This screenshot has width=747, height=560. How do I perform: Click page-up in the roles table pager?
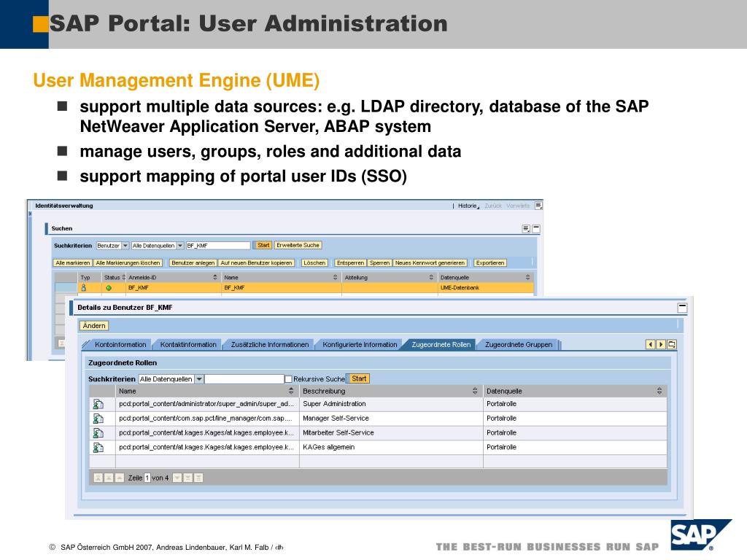coord(109,478)
